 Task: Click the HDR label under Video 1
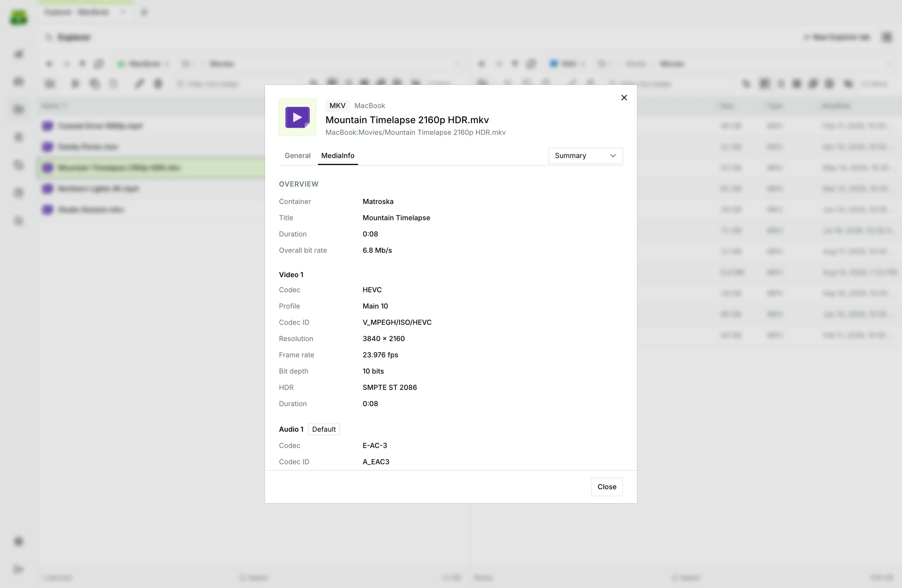click(x=286, y=388)
